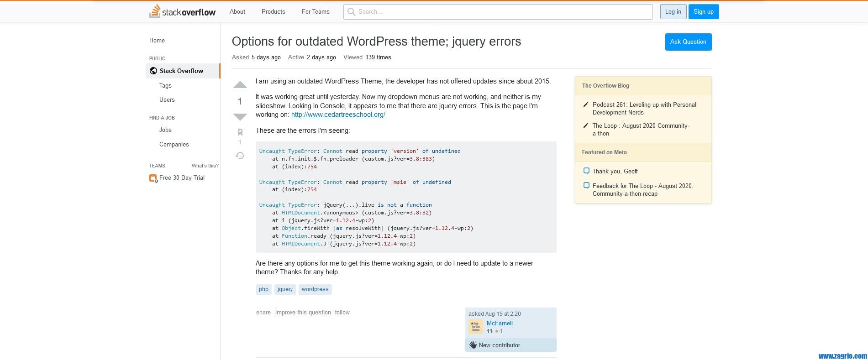Click McFarnell's user avatar
This screenshot has height=360, width=868.
tap(476, 327)
